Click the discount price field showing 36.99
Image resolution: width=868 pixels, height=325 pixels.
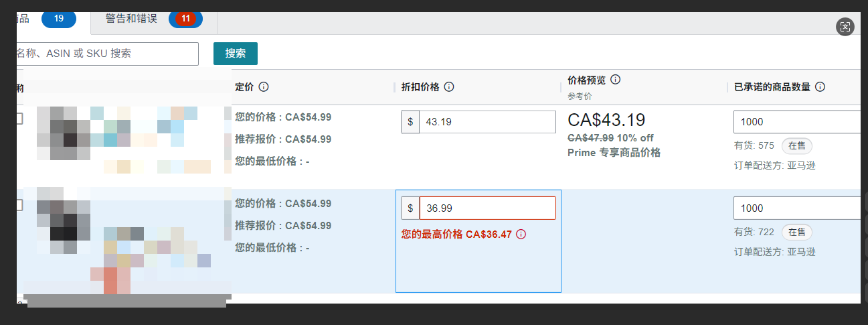tap(487, 208)
